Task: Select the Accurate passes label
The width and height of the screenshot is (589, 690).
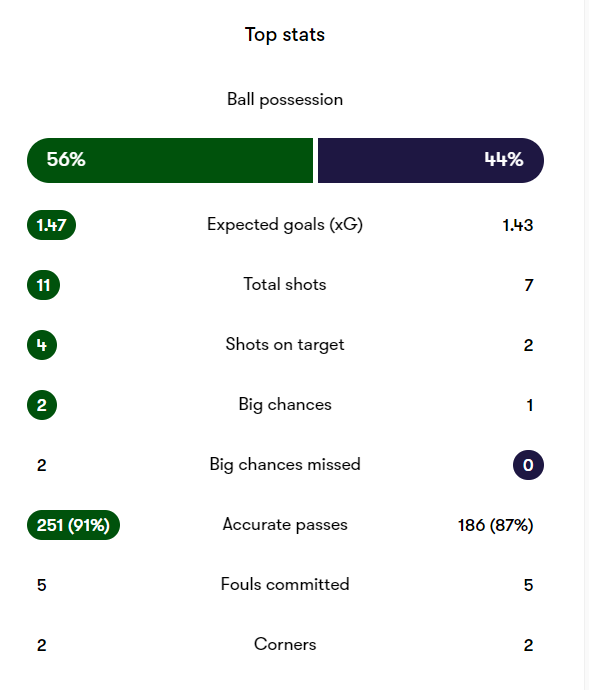Action: [285, 525]
